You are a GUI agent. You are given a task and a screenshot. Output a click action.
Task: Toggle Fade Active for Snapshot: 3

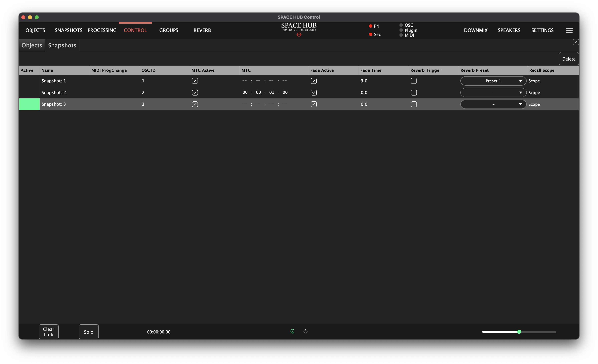pyautogui.click(x=314, y=104)
